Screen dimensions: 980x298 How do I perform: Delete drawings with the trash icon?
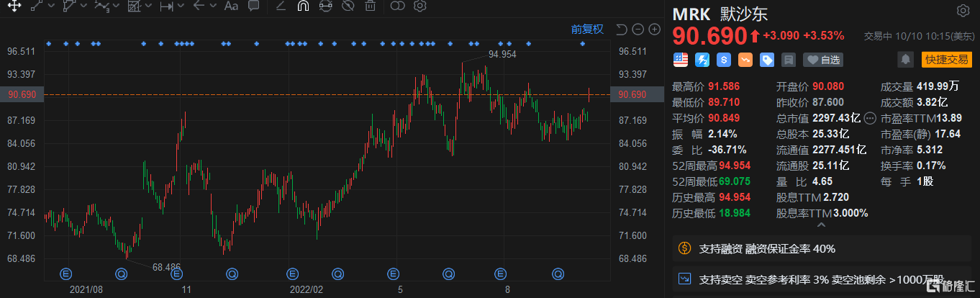click(x=369, y=6)
